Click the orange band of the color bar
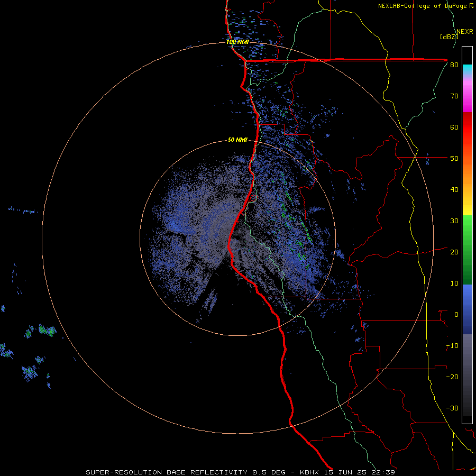Viewport: 476px width, 476px height. 467,173
